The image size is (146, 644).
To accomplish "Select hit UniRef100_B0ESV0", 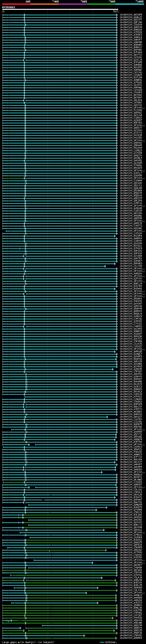I will (x=131, y=583).
